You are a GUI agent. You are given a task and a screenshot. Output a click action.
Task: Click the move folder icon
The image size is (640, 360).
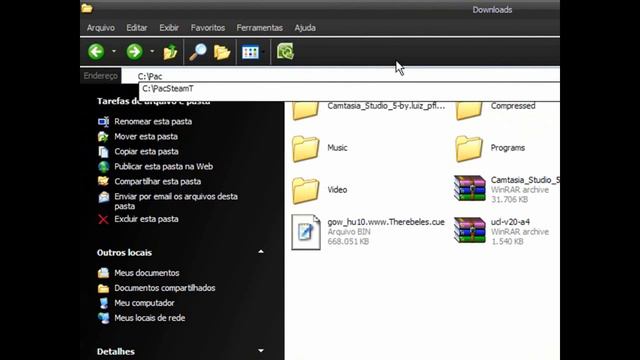[x=103, y=137]
